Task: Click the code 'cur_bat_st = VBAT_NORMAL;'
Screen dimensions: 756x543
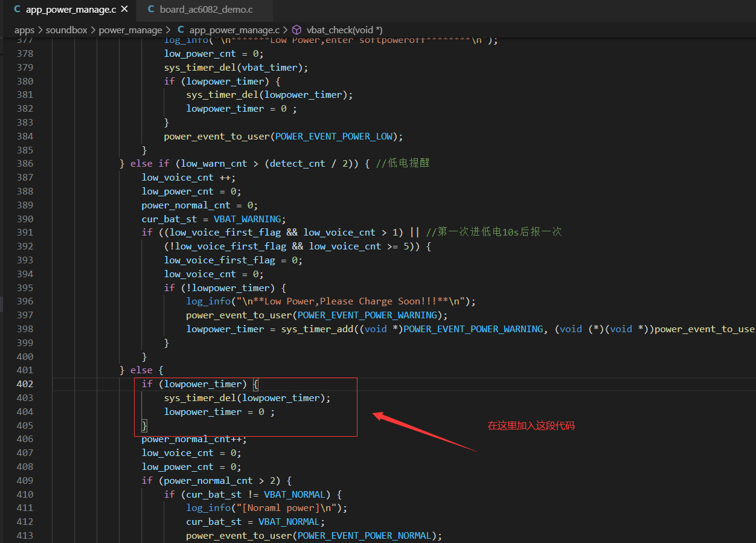Action: pos(255,522)
